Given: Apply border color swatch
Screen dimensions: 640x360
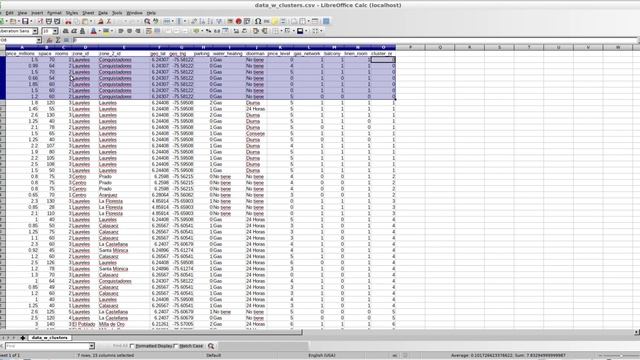Looking at the screenshot, I should (x=300, y=31).
